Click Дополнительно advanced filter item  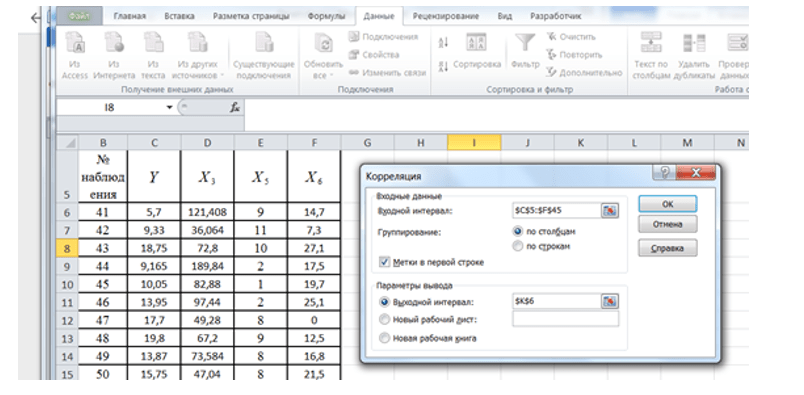coord(584,73)
